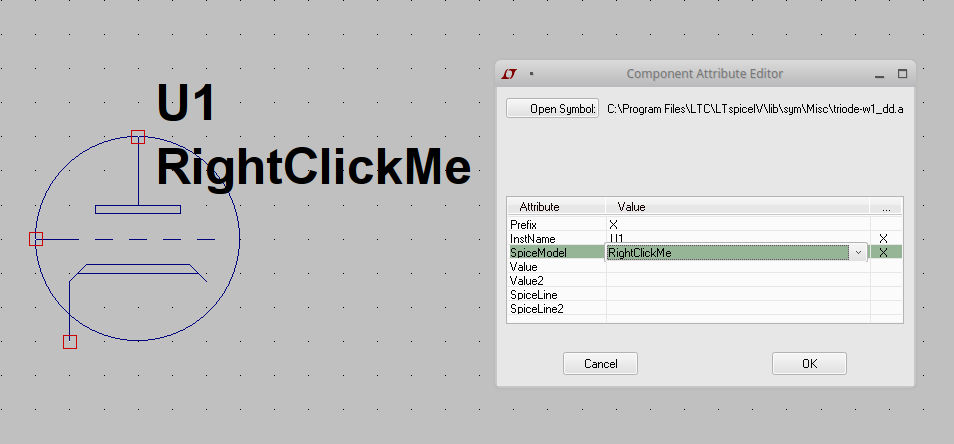
Task: Click the ellipsis column header
Action: tap(886, 207)
